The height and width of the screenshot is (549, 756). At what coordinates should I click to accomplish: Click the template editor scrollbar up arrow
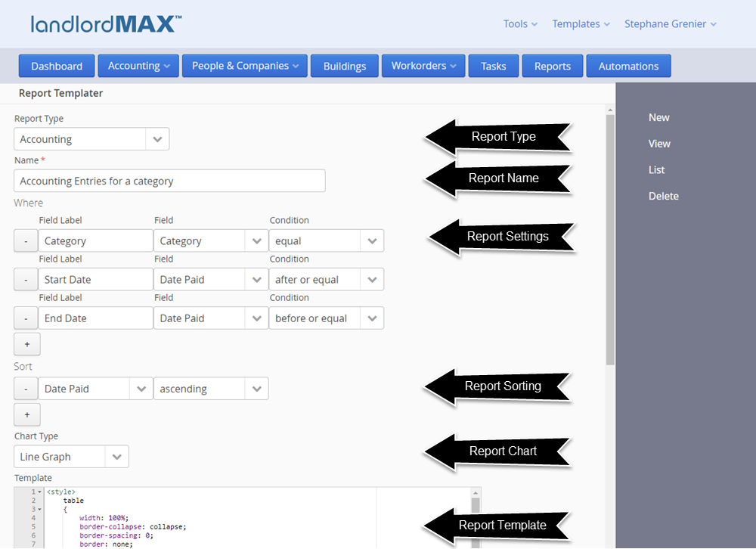[x=476, y=492]
